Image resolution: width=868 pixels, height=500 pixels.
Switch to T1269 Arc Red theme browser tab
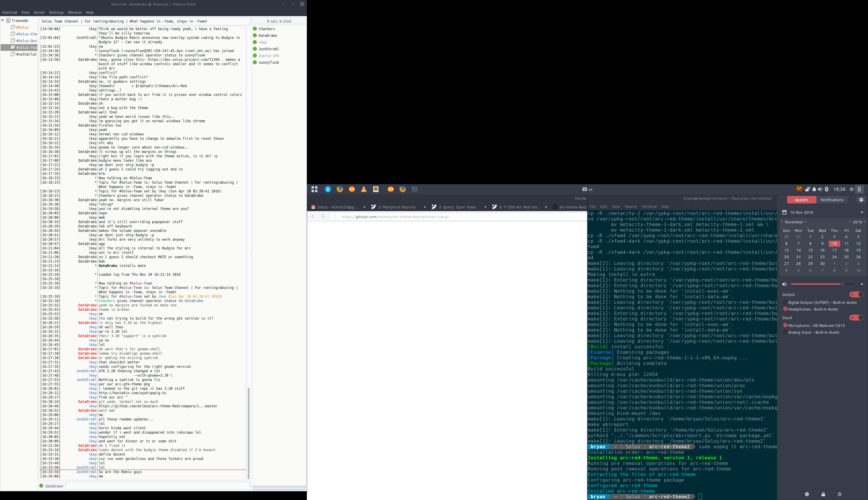(x=520, y=207)
